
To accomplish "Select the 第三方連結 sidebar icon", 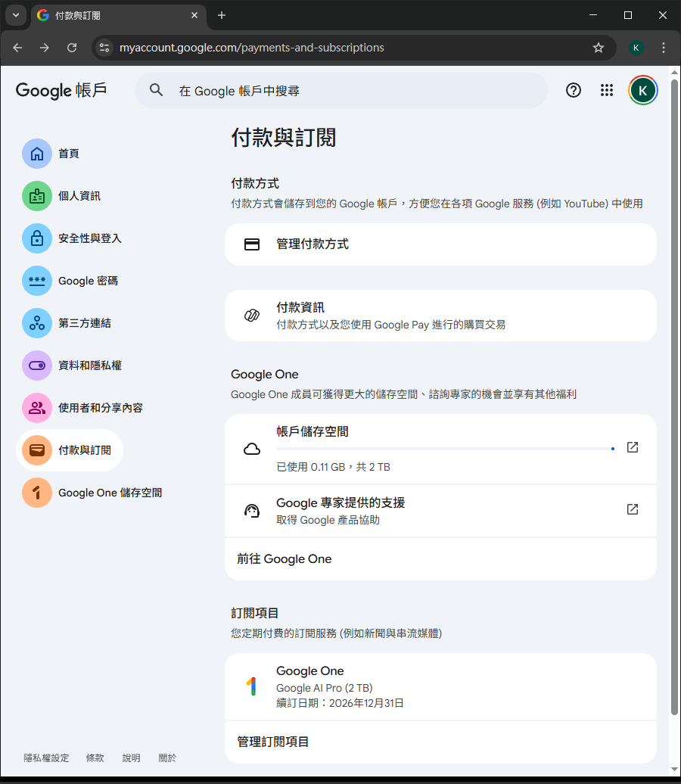I will 36,322.
